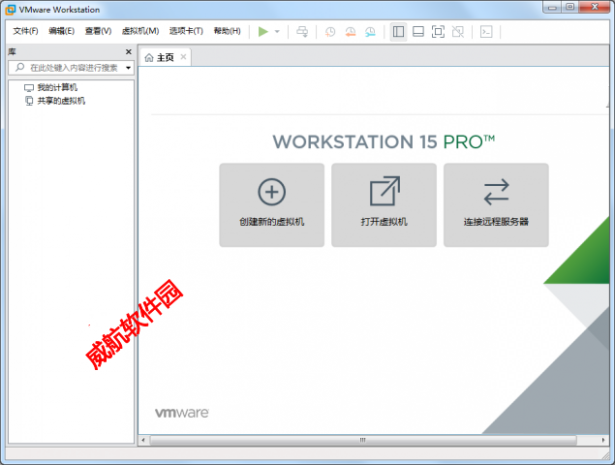Click the VMware Workstation title bar icon
This screenshot has width=615, height=465.
(x=11, y=9)
